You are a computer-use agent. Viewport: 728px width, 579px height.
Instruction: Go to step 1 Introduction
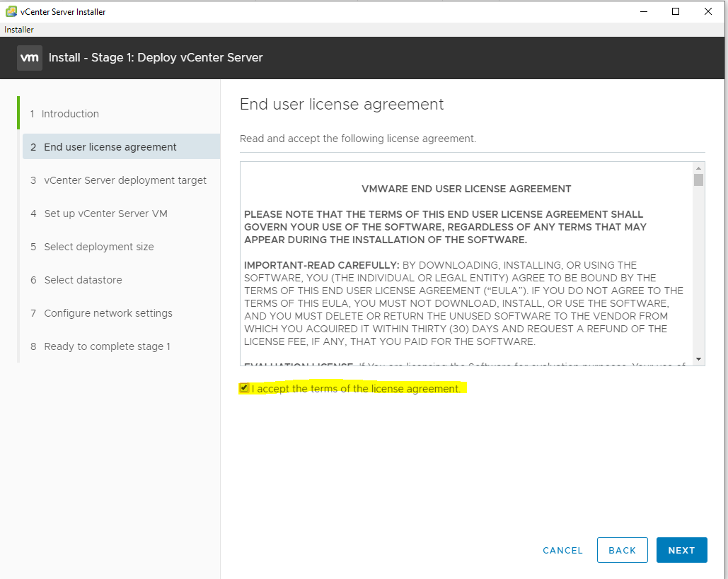[64, 114]
